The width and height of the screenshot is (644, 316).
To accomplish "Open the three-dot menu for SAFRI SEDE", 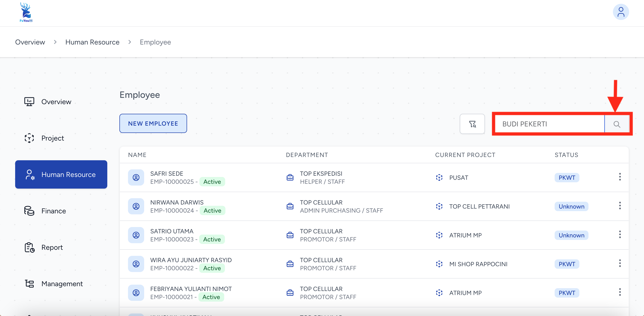I will 620,177.
